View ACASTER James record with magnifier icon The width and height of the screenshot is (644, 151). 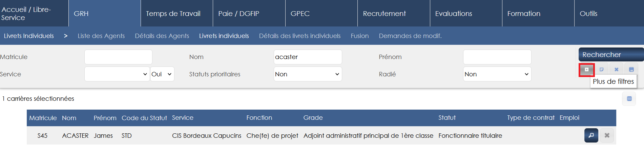point(591,135)
